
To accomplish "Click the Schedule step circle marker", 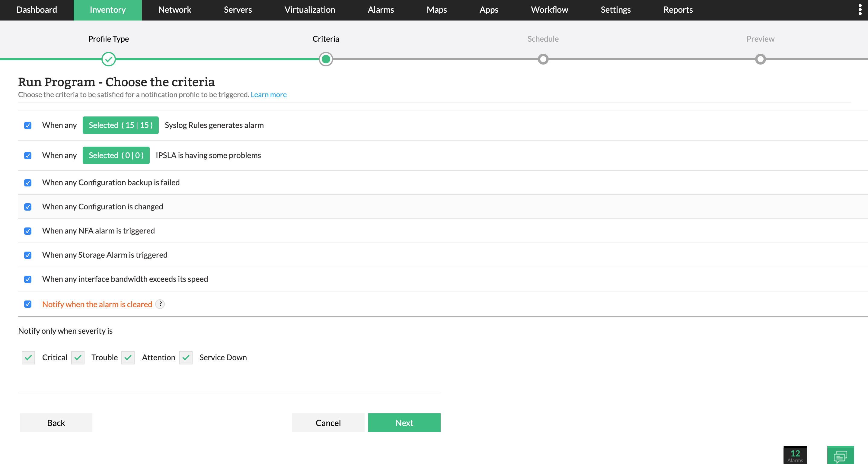I will pos(543,59).
